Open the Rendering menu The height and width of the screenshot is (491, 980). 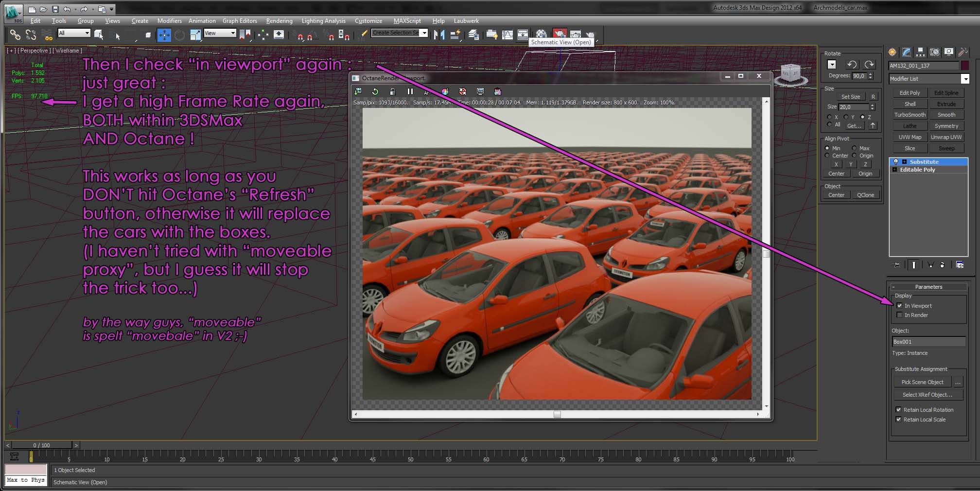tap(279, 21)
